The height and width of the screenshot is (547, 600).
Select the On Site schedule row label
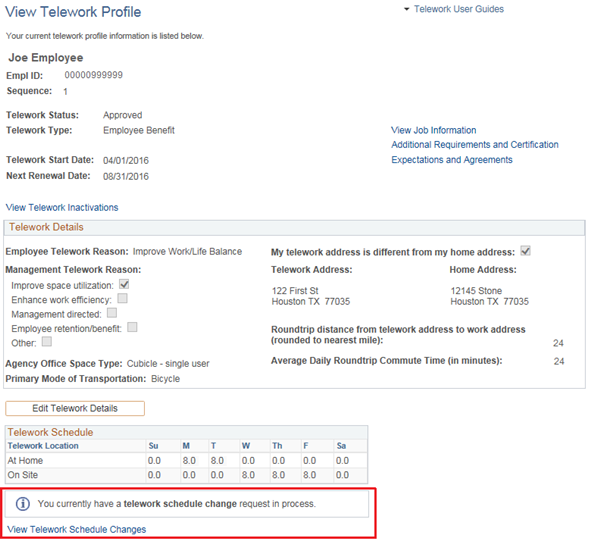tap(24, 476)
